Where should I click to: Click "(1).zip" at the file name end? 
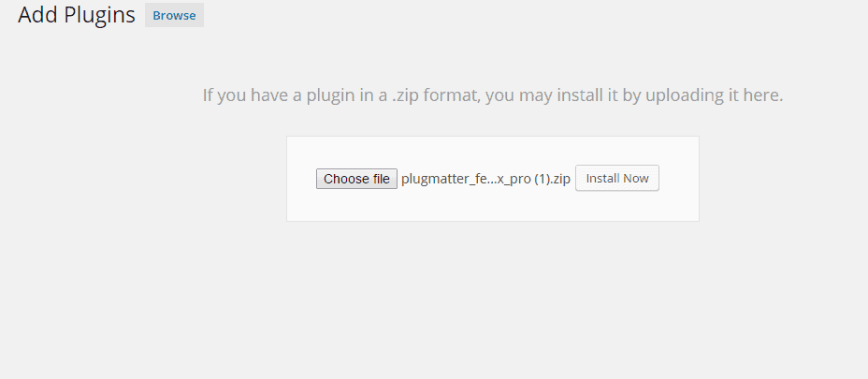(x=553, y=179)
